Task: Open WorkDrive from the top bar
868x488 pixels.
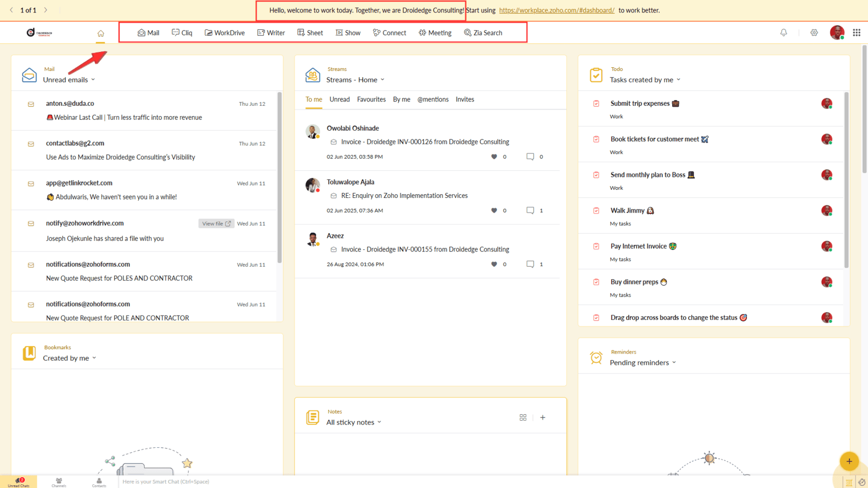Action: point(225,33)
